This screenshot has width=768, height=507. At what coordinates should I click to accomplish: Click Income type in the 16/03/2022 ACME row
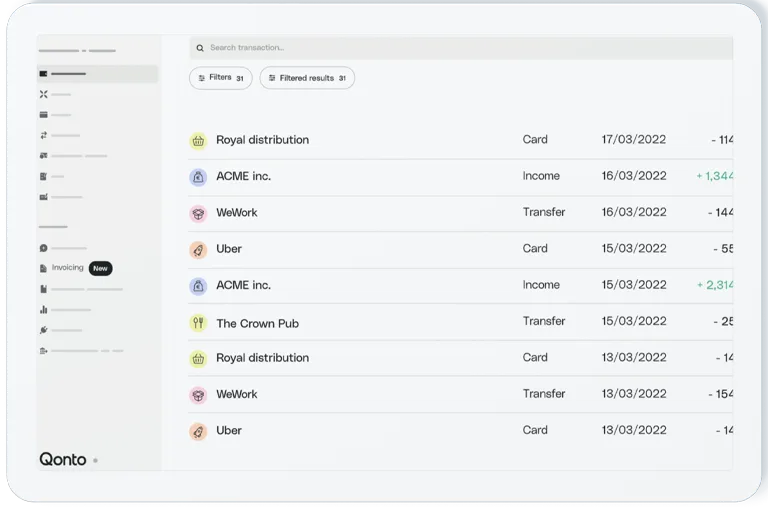point(541,176)
